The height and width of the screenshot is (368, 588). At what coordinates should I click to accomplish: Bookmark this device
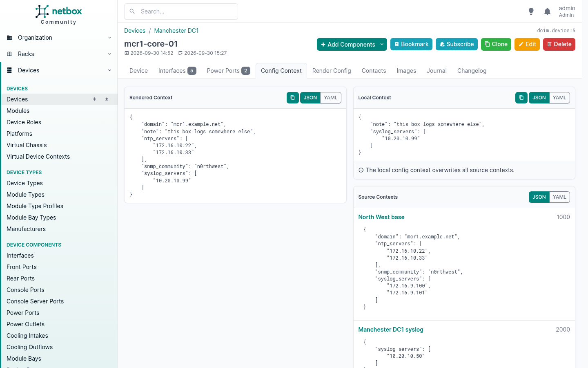click(x=411, y=44)
